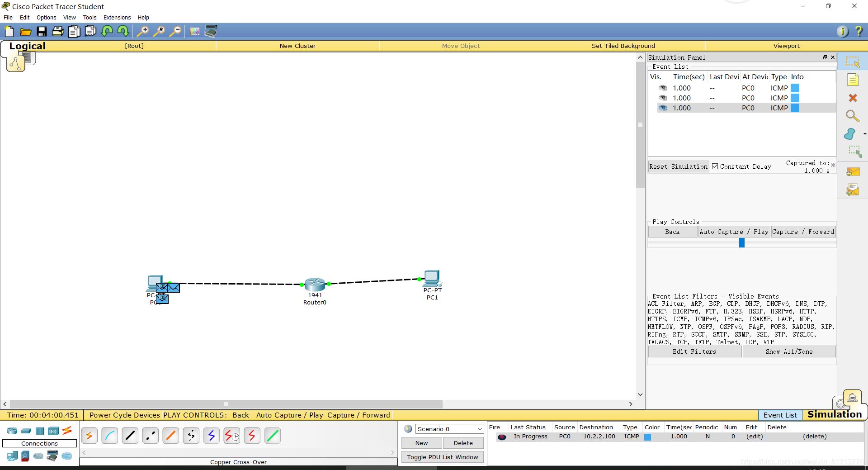Image resolution: width=868 pixels, height=470 pixels.
Task: Click the third event's blue Info swatch
Action: [795, 108]
